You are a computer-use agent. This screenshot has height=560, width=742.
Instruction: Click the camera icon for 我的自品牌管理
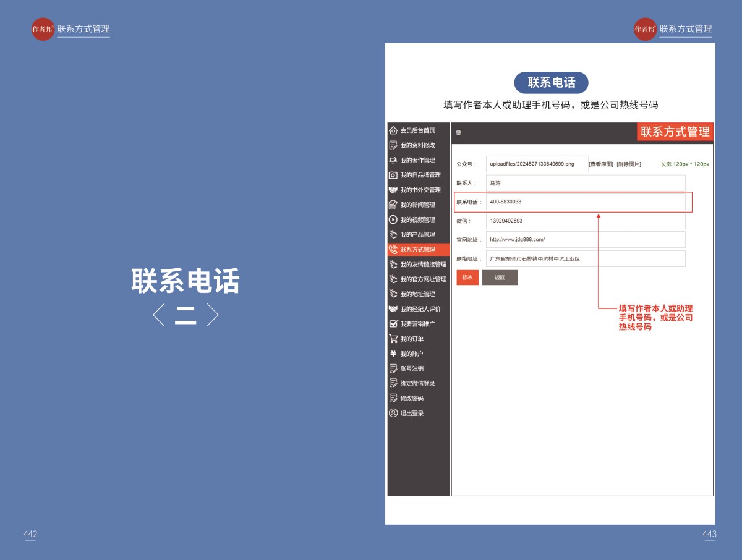[x=393, y=175]
